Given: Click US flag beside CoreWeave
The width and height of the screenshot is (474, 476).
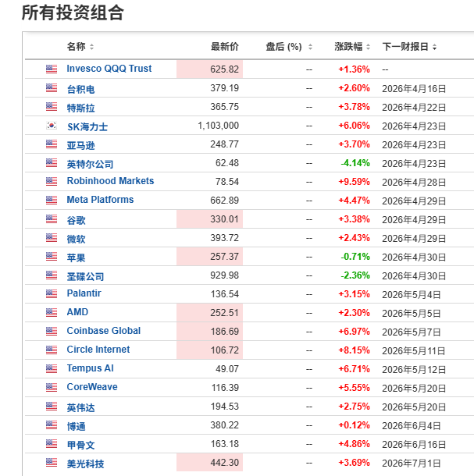Looking at the screenshot, I should 52,387.
